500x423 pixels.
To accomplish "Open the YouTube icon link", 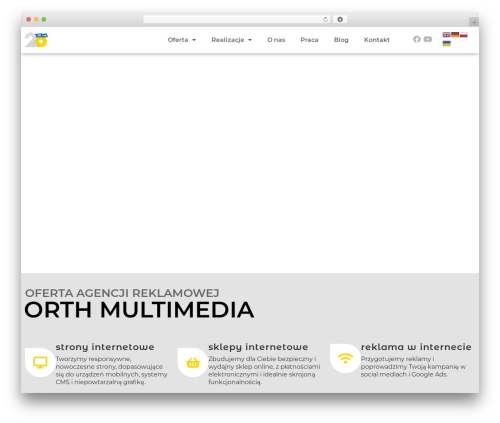I will tap(428, 39).
